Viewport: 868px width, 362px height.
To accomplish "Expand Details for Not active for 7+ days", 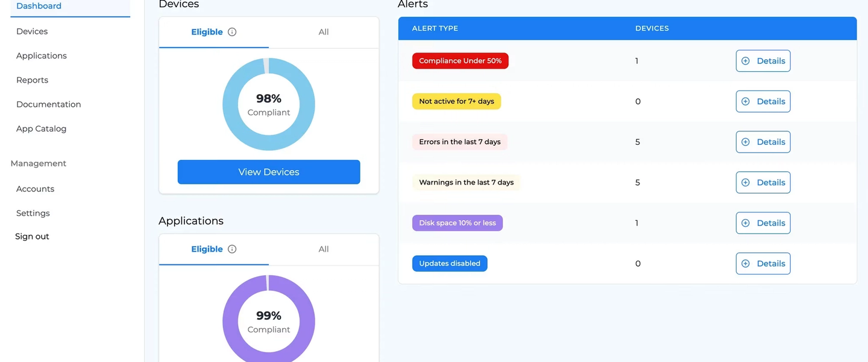I will [x=763, y=101].
